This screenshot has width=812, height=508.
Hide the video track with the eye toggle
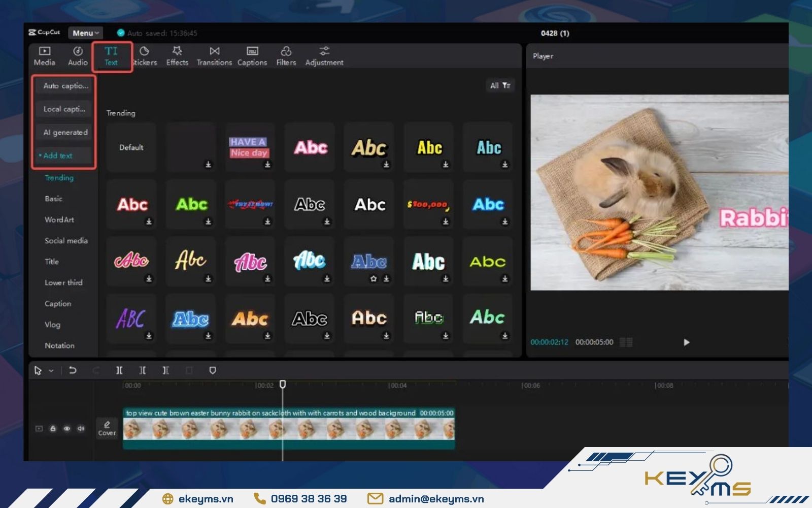point(66,428)
